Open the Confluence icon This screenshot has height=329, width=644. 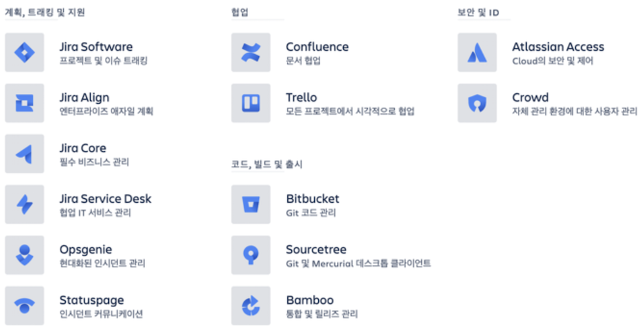coord(251,53)
